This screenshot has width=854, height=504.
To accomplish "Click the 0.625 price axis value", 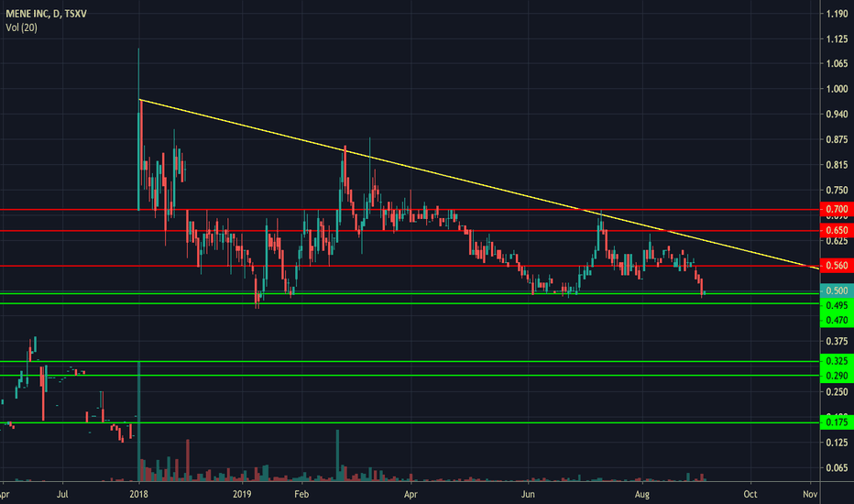I will (x=837, y=241).
